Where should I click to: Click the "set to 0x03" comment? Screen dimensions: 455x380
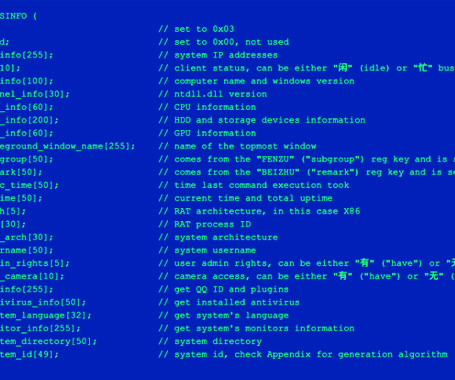coord(196,29)
